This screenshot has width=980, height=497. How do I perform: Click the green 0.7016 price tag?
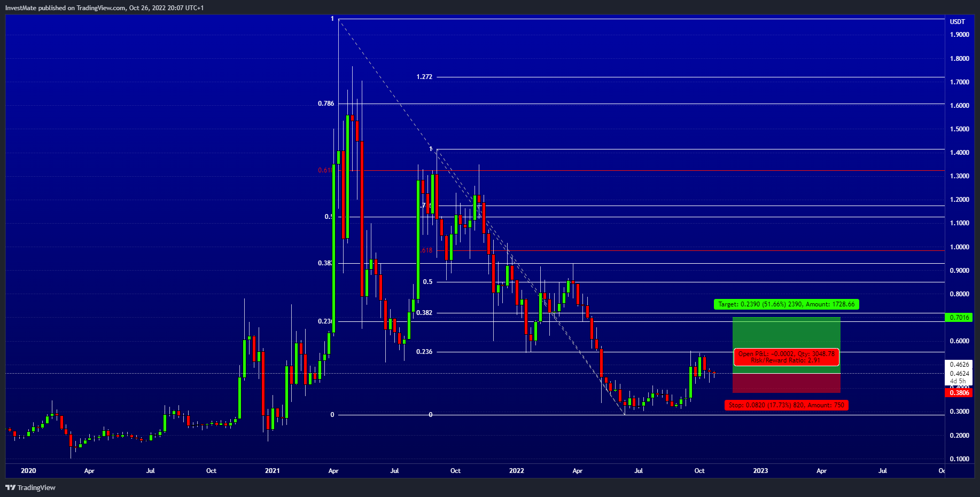point(959,318)
